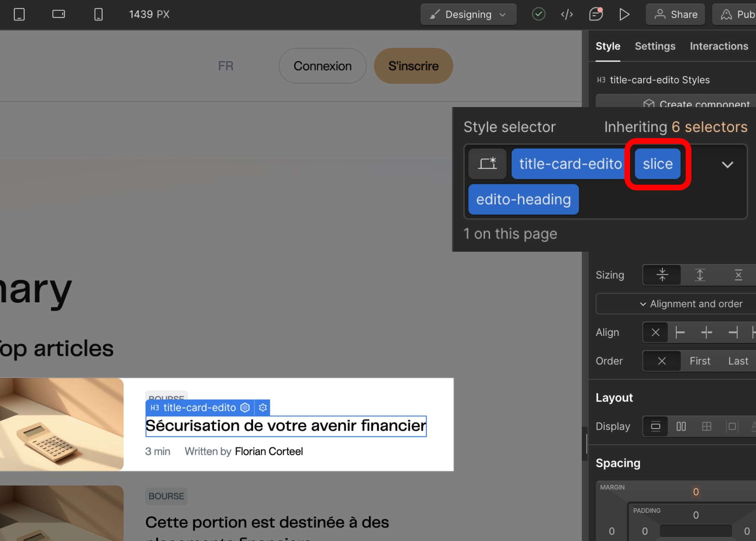Open the Style tab
The width and height of the screenshot is (756, 541).
(x=608, y=46)
